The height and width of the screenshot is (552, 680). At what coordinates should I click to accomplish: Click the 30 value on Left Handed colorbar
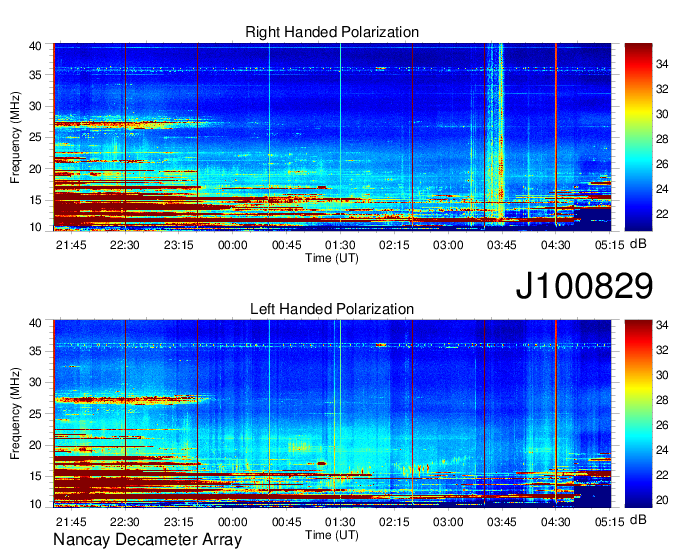(662, 375)
